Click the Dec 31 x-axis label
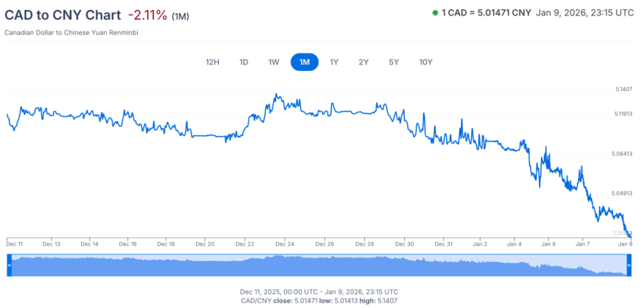The image size is (644, 308). pyautogui.click(x=443, y=244)
